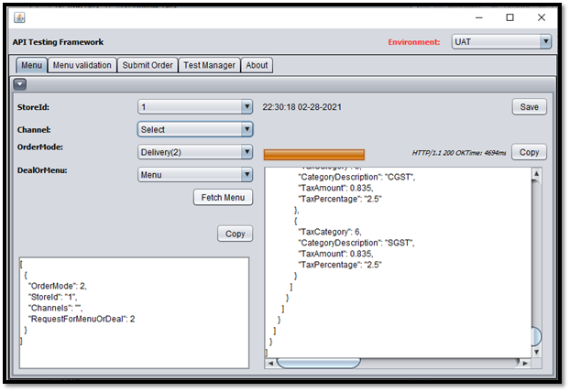
Task: Click the Java application icon in title bar
Action: point(19,17)
